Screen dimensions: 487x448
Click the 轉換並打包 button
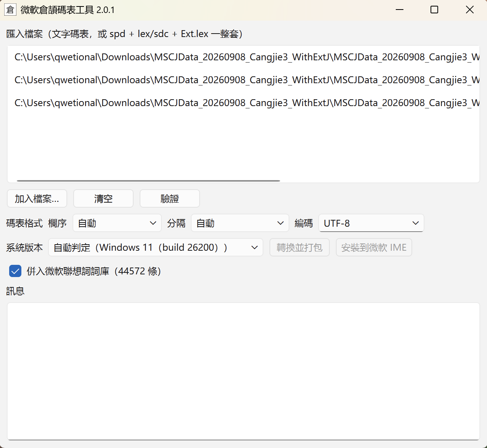300,247
